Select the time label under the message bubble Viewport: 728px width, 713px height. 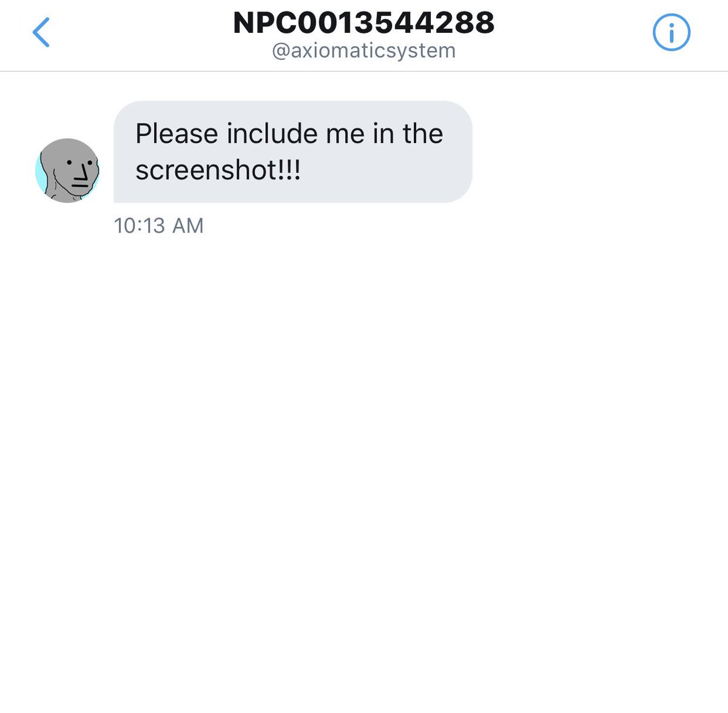coord(159,226)
